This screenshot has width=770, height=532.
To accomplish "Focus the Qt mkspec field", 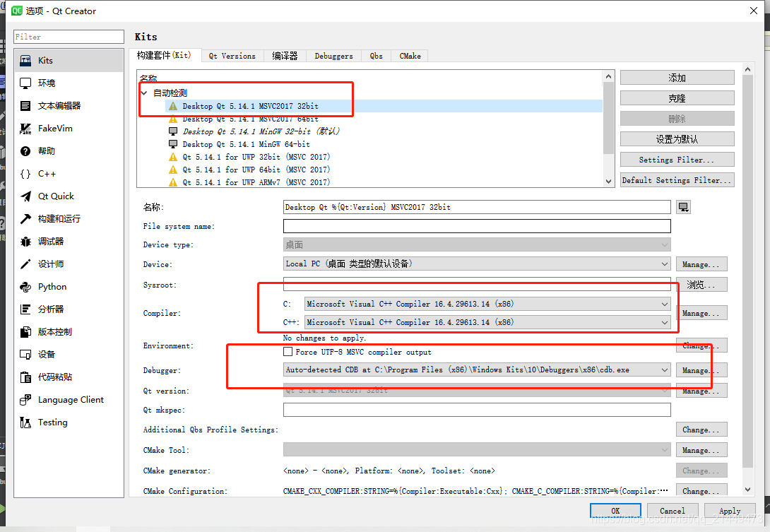I will point(477,410).
